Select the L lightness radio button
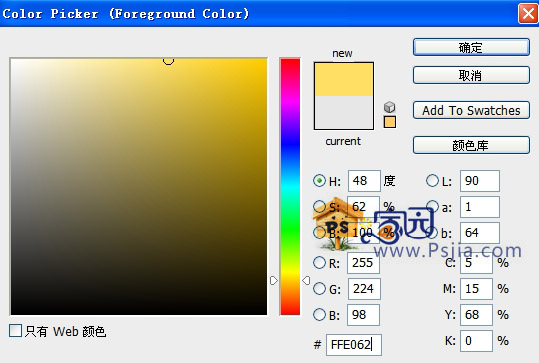The height and width of the screenshot is (363, 539). [432, 180]
